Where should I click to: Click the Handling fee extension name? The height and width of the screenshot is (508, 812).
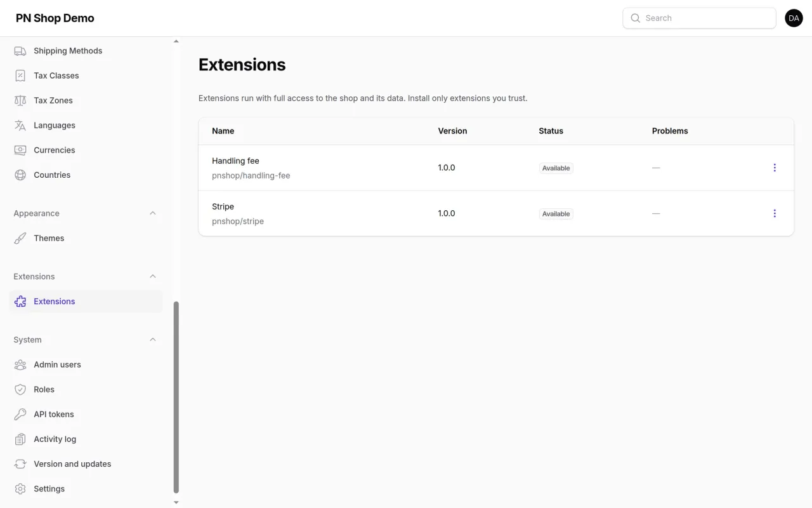[235, 161]
